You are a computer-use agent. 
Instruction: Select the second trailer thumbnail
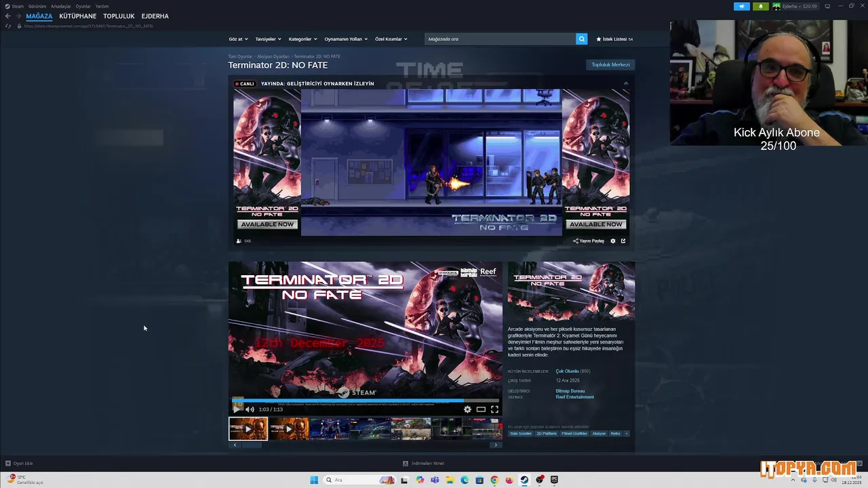pos(289,429)
